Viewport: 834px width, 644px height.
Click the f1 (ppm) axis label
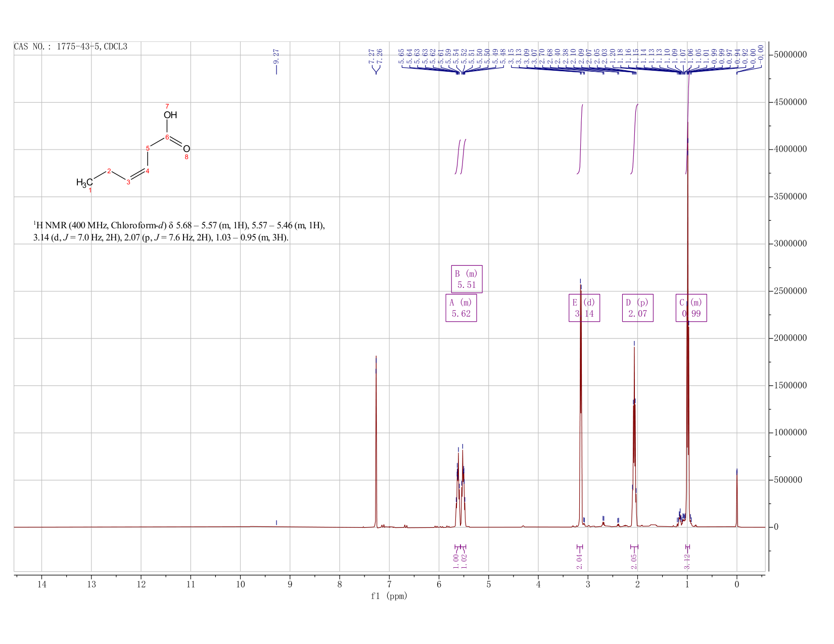[x=389, y=596]
